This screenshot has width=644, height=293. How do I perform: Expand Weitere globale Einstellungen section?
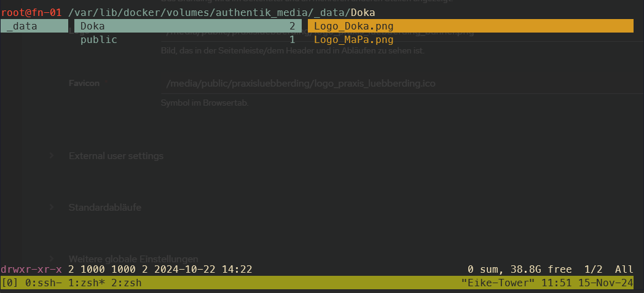pos(133,259)
